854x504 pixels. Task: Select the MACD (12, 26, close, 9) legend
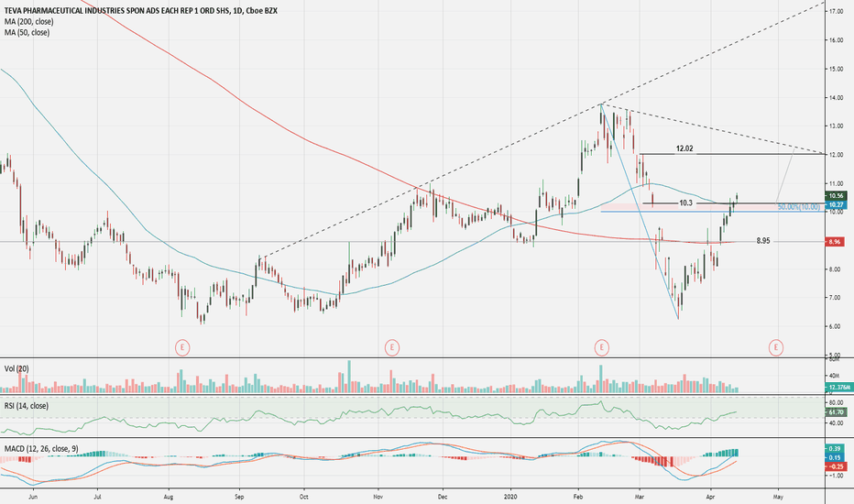click(41, 449)
